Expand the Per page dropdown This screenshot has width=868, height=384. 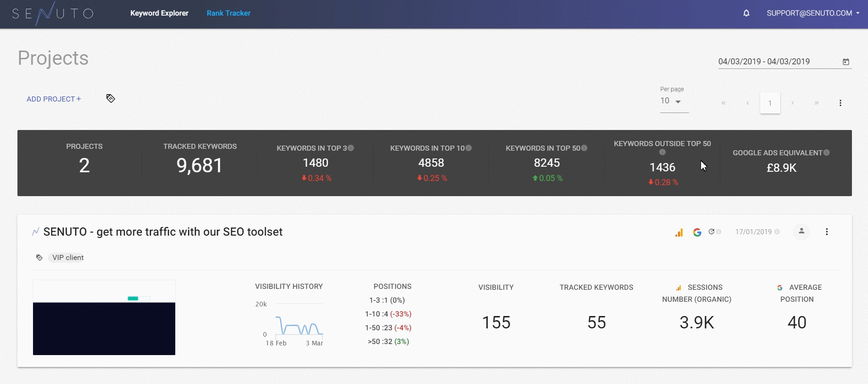(674, 101)
